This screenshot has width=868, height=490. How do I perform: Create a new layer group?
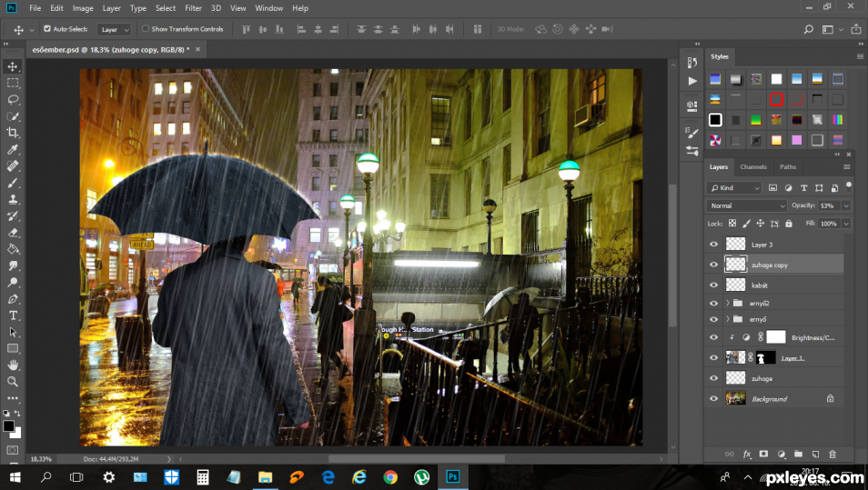pyautogui.click(x=798, y=454)
